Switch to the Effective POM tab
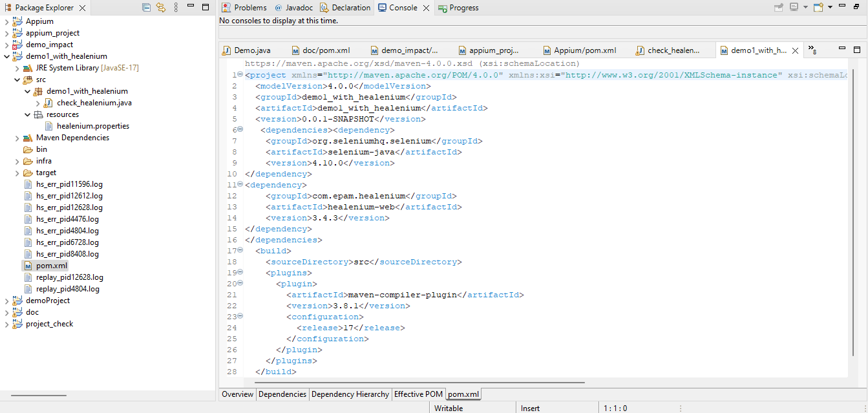The height and width of the screenshot is (413, 868). (418, 394)
